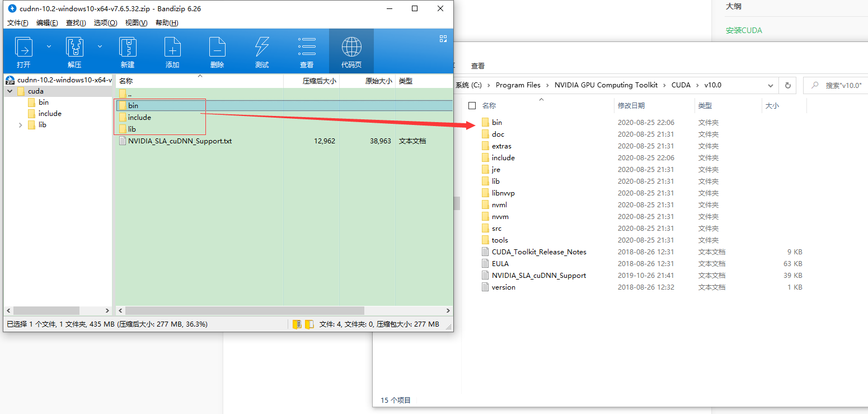Open the 帮助(H) menu
This screenshot has height=414, width=868.
(167, 23)
